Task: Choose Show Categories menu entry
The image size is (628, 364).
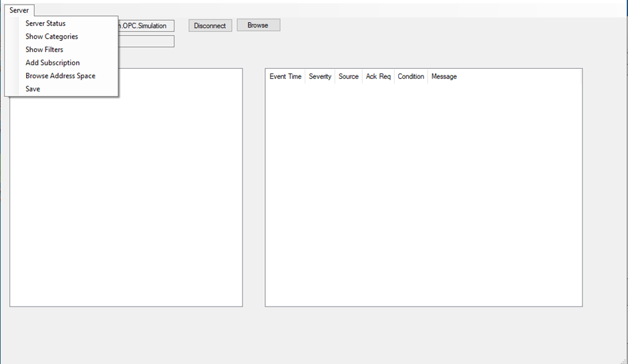Action: 51,37
